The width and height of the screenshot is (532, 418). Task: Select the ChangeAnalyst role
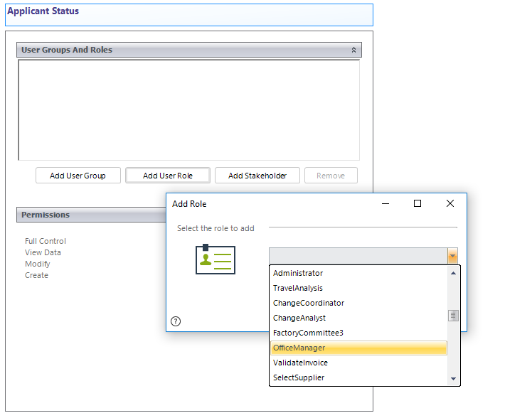click(299, 318)
